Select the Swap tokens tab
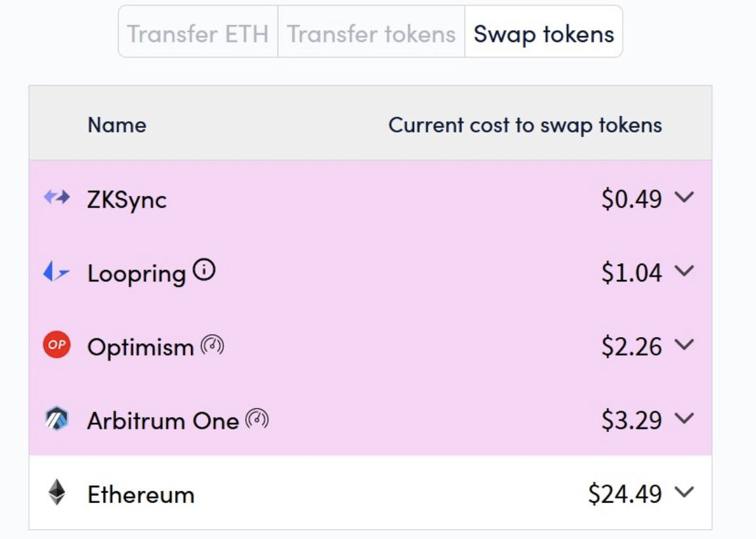 click(x=544, y=31)
